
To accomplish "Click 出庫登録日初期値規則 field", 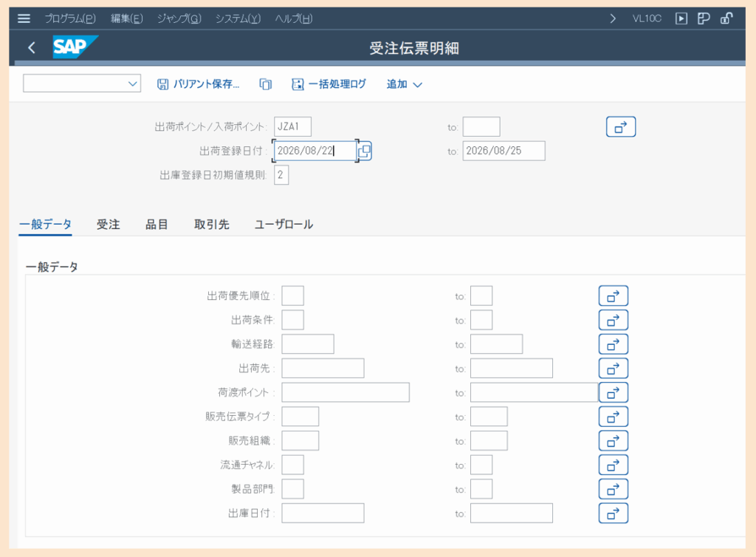I will click(x=281, y=174).
